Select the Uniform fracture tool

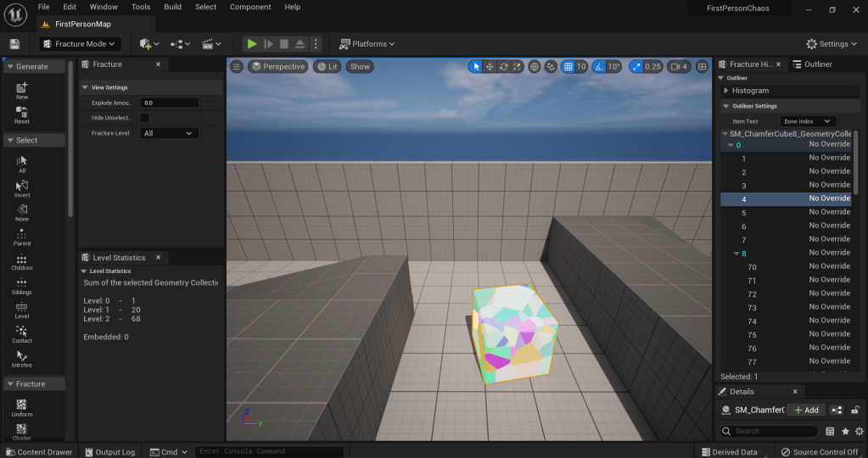pyautogui.click(x=22, y=406)
